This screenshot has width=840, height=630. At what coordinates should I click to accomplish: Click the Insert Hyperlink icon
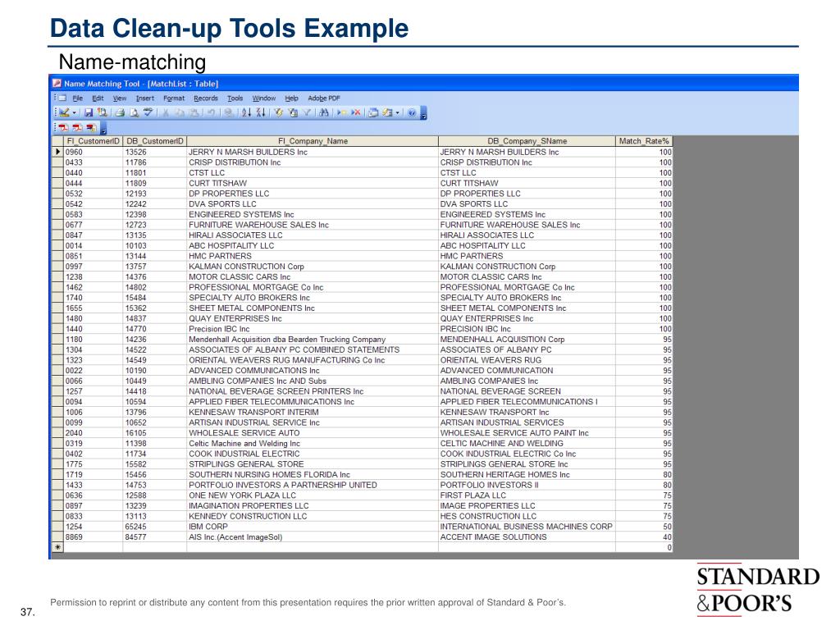[x=229, y=112]
